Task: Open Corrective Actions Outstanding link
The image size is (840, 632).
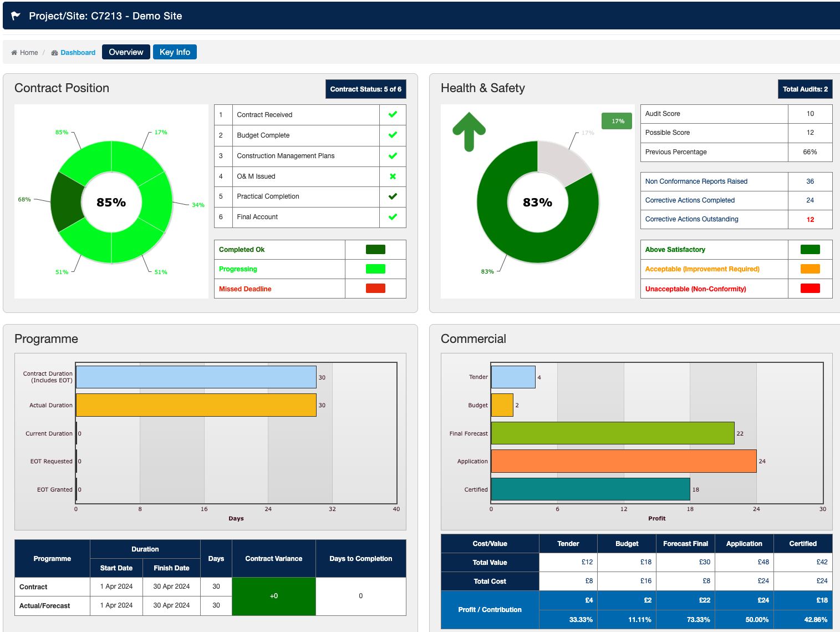Action: [x=691, y=219]
